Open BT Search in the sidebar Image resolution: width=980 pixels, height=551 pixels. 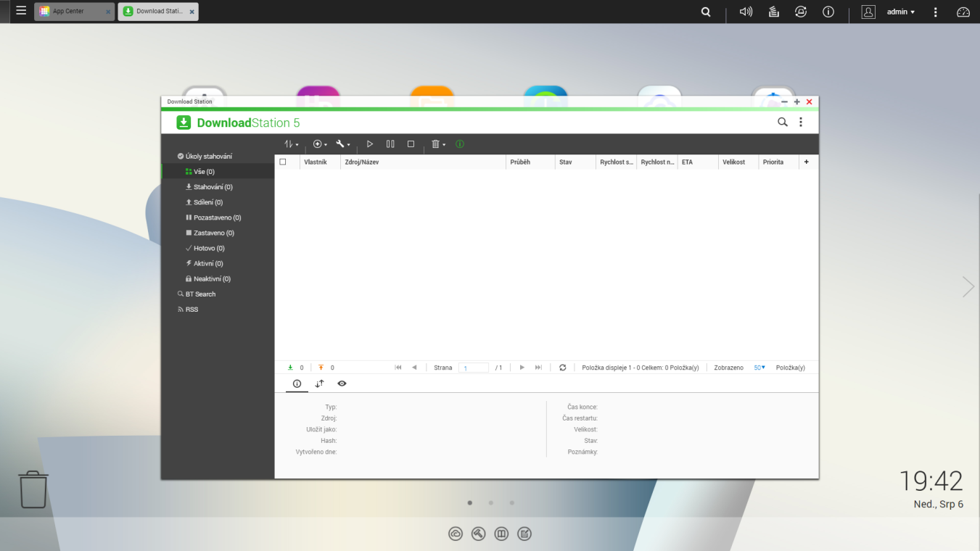(218, 294)
